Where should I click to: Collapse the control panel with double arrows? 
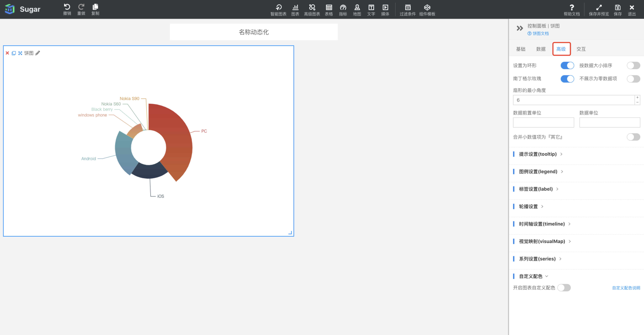520,28
